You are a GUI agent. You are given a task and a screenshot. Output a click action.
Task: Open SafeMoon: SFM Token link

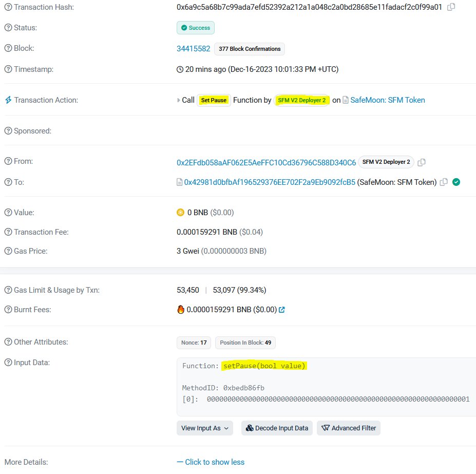388,100
